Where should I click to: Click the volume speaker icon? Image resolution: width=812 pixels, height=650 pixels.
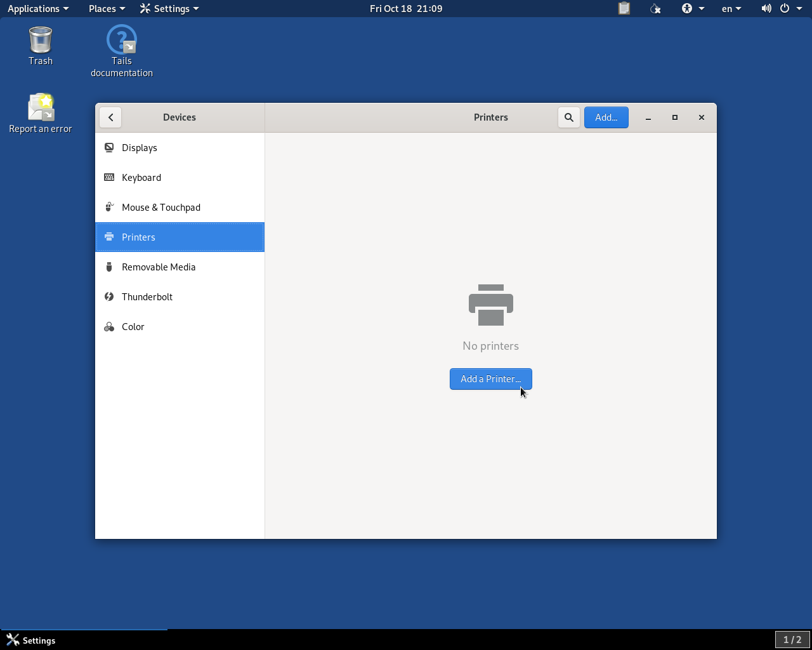766,8
